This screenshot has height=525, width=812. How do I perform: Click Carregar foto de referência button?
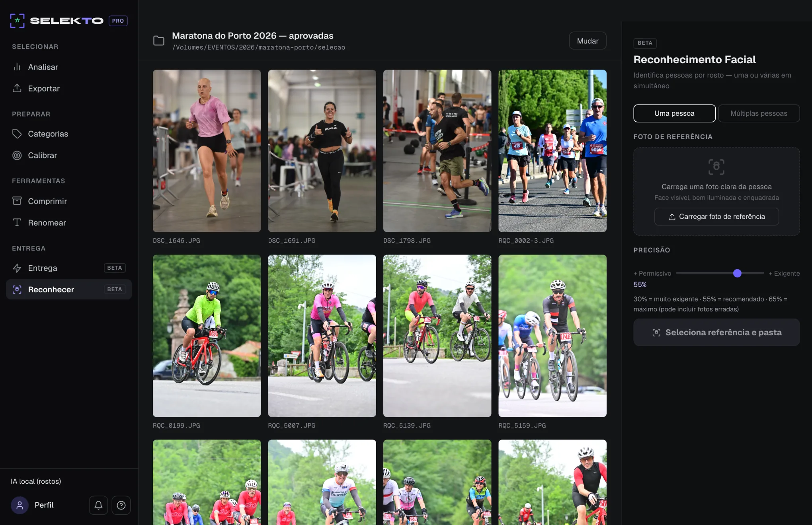(716, 217)
